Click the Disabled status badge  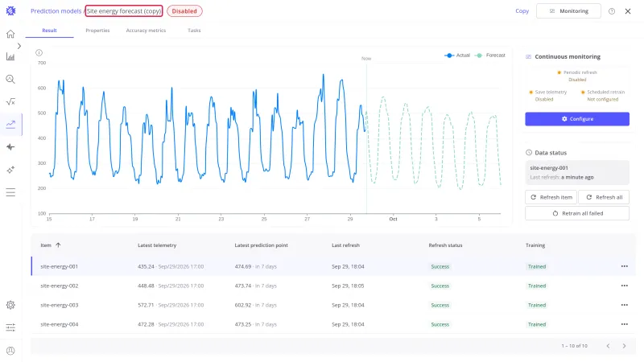point(184,11)
